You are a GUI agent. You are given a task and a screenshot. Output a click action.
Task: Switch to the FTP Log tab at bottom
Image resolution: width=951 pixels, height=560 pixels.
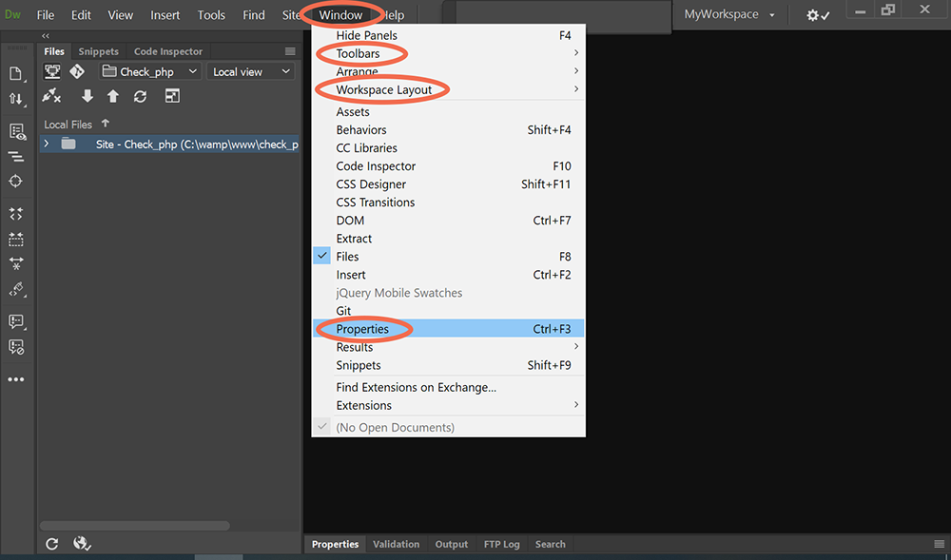(501, 544)
